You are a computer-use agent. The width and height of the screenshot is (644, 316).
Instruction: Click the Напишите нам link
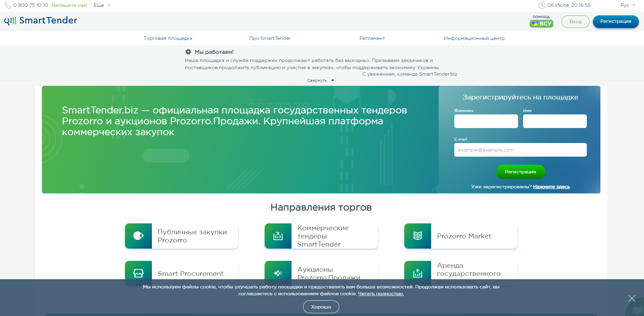point(69,5)
